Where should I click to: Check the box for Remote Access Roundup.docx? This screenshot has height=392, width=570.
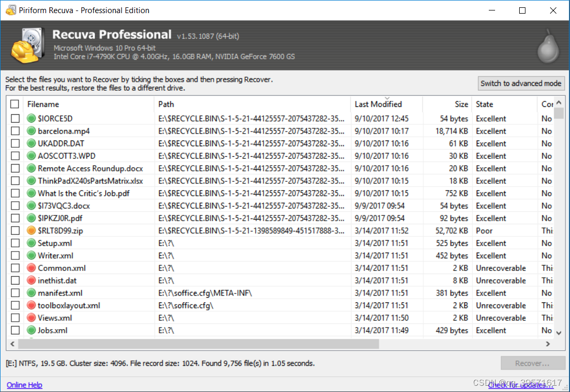click(x=15, y=168)
